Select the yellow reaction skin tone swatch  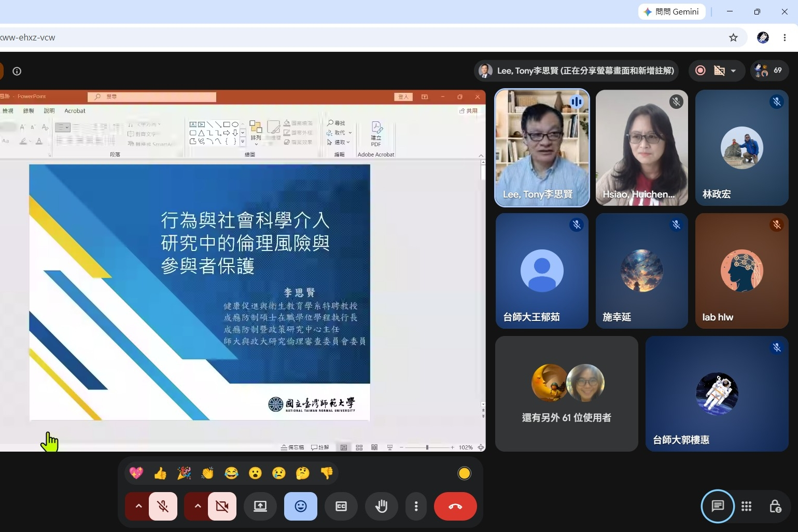(464, 473)
